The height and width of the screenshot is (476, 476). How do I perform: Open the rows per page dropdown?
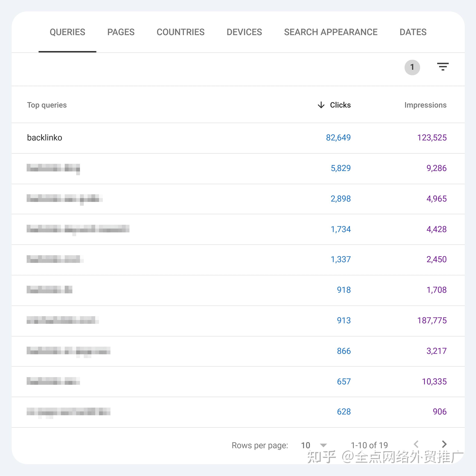(314, 445)
